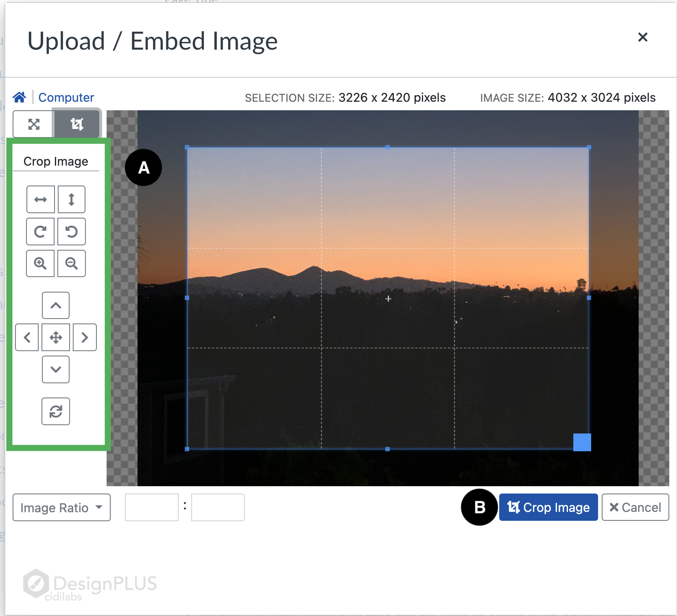Flip the image horizontally

41,199
